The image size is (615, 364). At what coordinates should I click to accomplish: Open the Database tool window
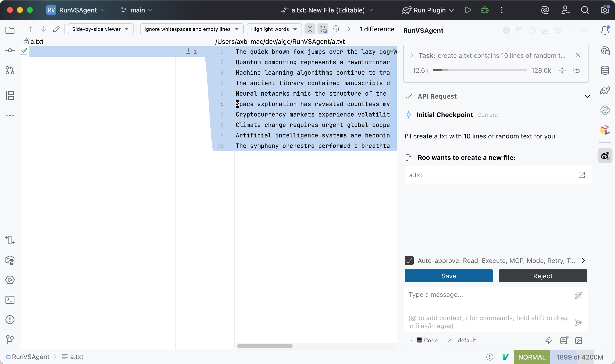coord(605,70)
